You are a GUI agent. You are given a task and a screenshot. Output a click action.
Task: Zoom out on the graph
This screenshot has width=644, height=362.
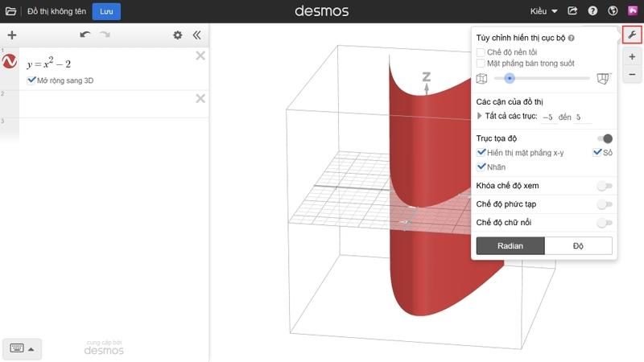click(632, 74)
